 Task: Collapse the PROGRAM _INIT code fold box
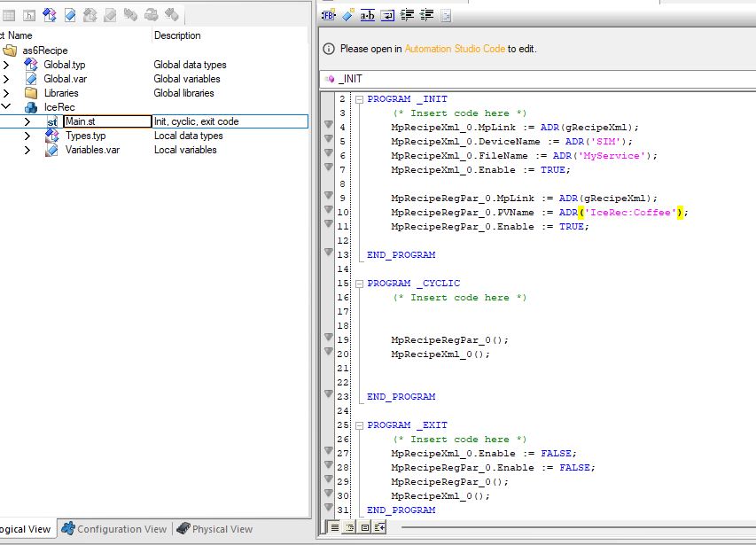tap(359, 99)
